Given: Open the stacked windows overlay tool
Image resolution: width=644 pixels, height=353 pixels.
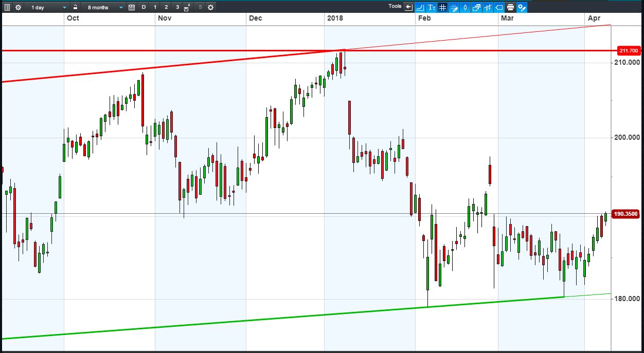Looking at the screenshot, I should (x=476, y=7).
